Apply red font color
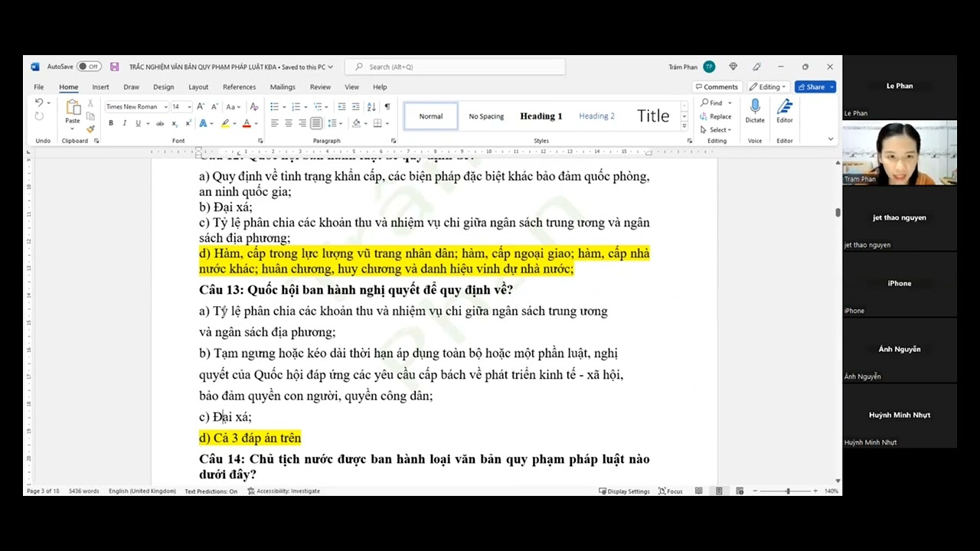 pyautogui.click(x=247, y=123)
